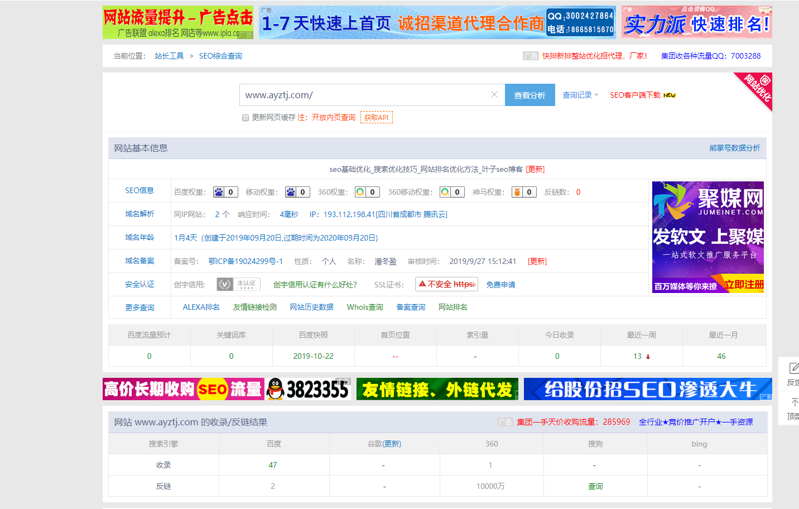Viewport: 799px width, 509px height.
Task: Click 创宇信用认证有什么好处? link
Action: click(315, 285)
